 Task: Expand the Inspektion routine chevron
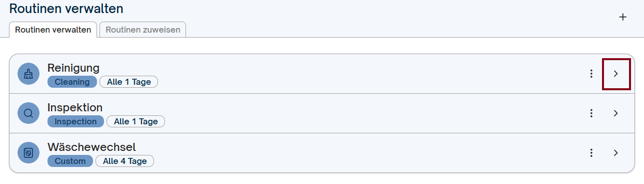coord(616,113)
